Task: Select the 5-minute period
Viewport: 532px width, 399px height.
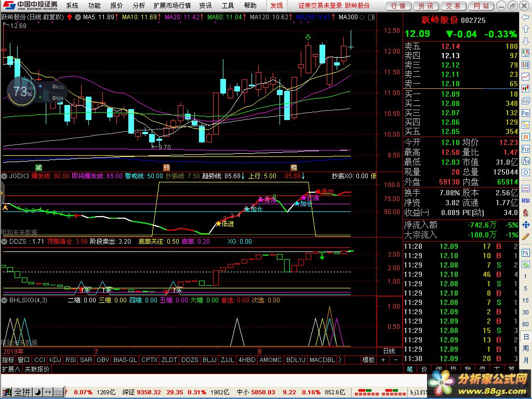Action: pyautogui.click(x=525, y=288)
